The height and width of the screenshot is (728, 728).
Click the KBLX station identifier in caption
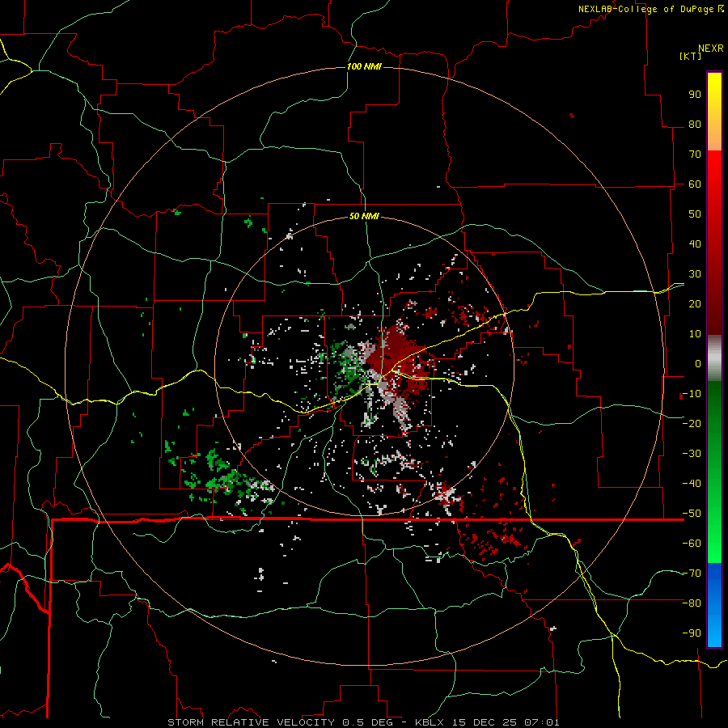(430, 722)
